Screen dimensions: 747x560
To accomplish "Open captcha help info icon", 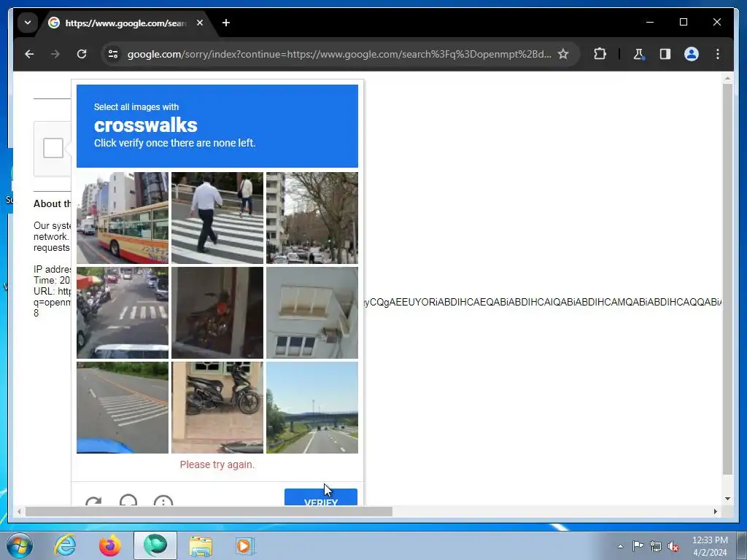I will (x=163, y=500).
